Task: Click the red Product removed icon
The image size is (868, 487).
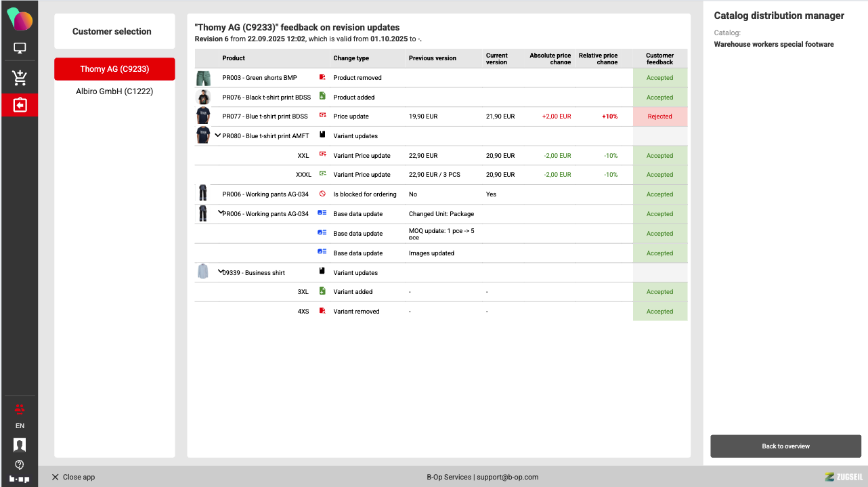Action: (x=322, y=77)
